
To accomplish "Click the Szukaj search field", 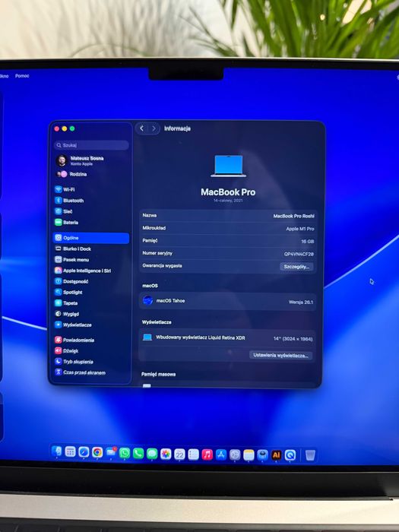I will click(91, 145).
